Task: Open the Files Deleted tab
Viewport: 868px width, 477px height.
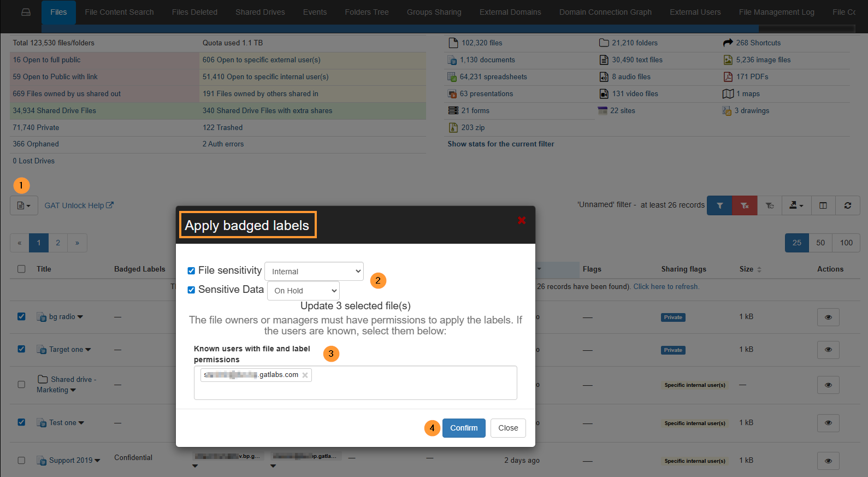Action: 194,12
